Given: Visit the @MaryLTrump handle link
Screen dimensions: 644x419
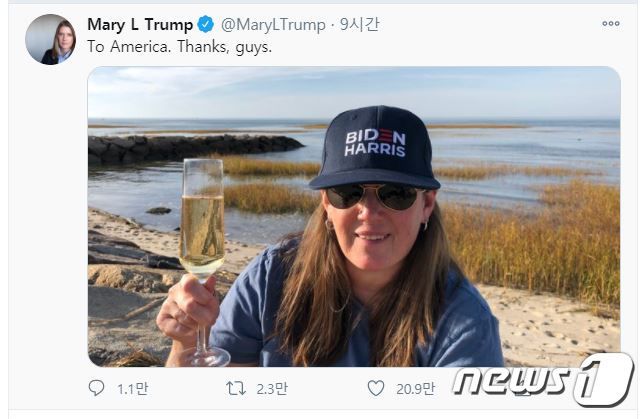Looking at the screenshot, I should (273, 24).
